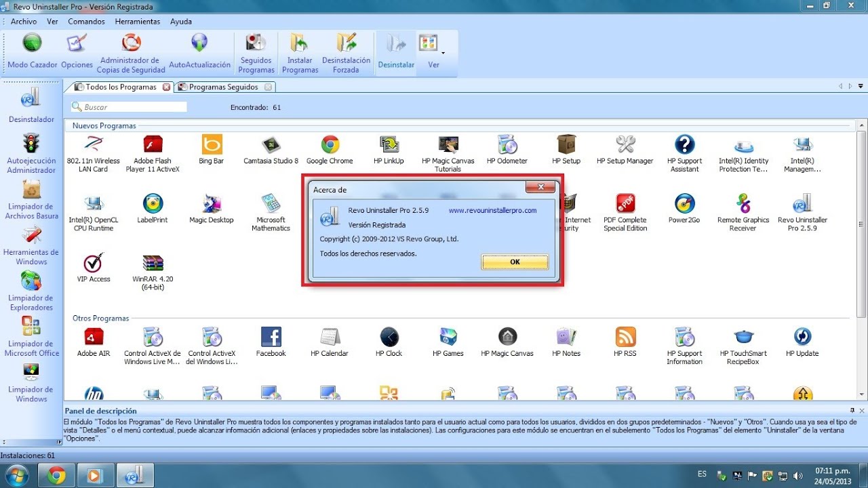Select LabelPrint program icon
868x488 pixels.
153,208
